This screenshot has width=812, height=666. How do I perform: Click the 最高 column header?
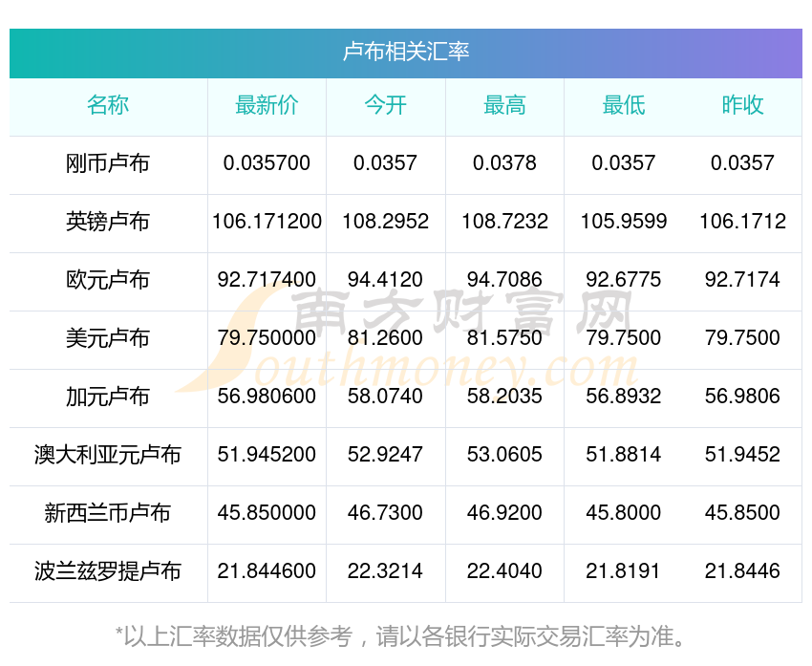coord(504,105)
